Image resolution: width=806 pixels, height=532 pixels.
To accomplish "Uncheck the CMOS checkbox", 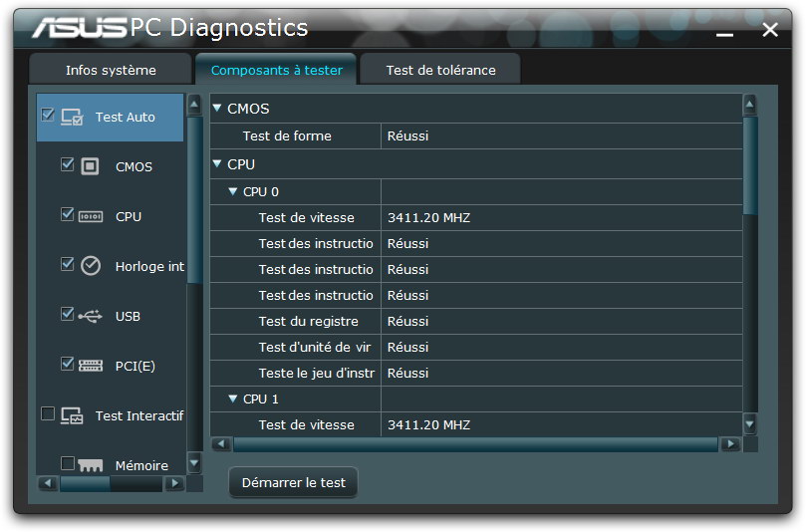I will click(68, 164).
